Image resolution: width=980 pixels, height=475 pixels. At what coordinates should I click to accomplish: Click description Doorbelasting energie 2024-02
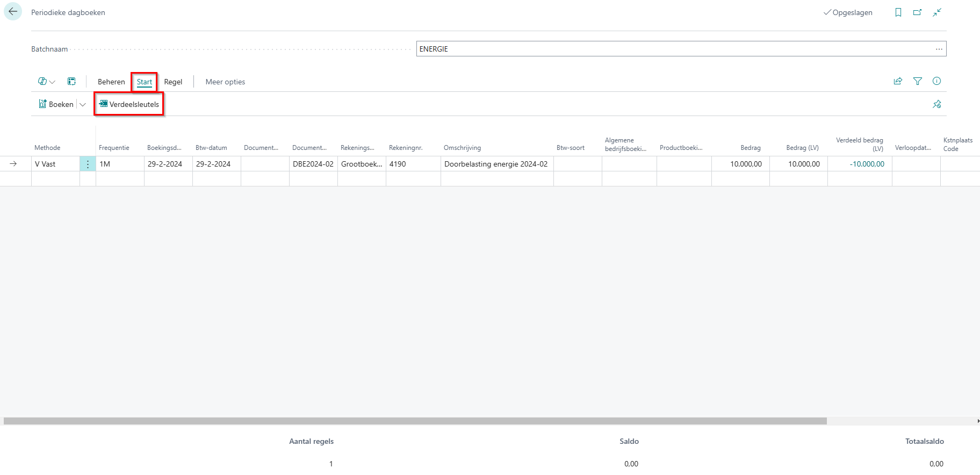(497, 164)
